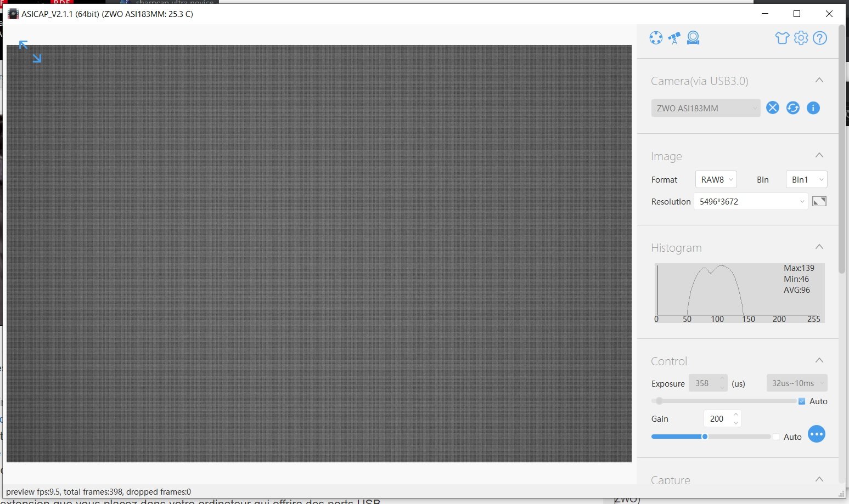Open the RAW8 format dropdown
Viewport: 849px width, 504px height.
(716, 179)
